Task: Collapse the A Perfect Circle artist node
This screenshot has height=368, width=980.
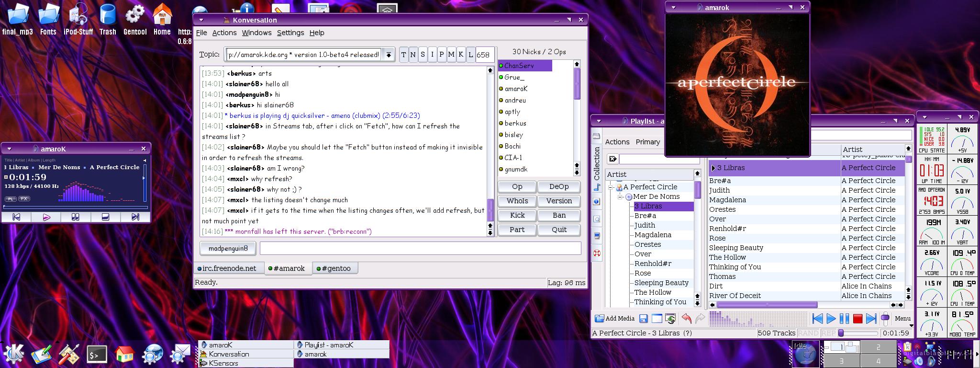Action: [x=611, y=187]
